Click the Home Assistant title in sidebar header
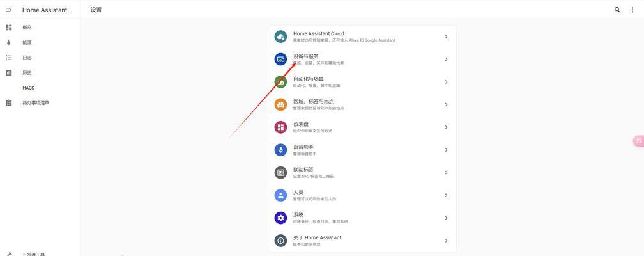This screenshot has height=256, width=644. click(45, 10)
